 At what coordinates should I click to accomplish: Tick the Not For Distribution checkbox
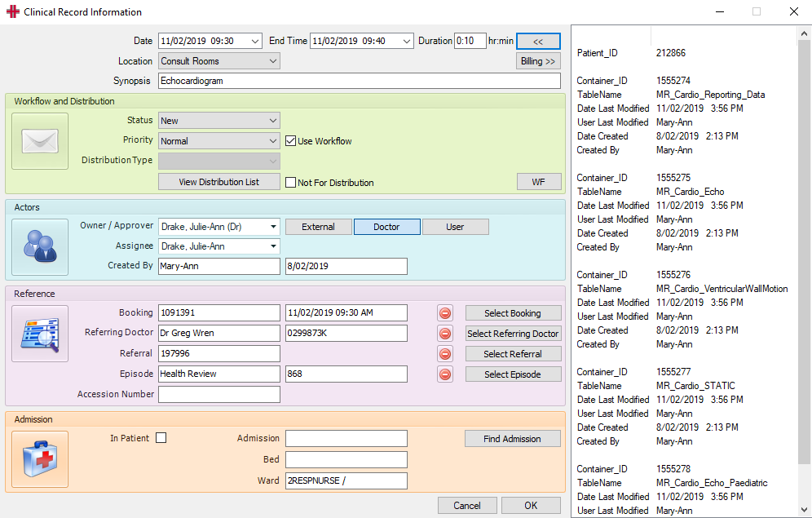coord(290,183)
